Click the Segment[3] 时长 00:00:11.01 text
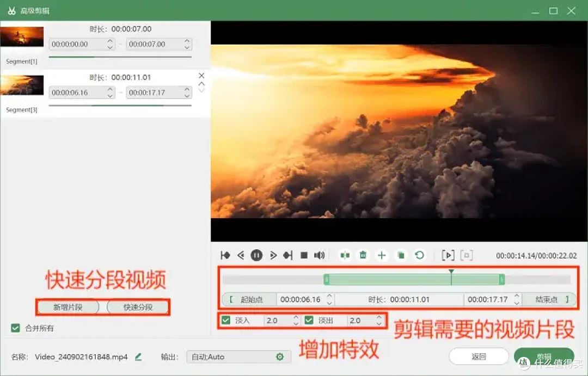 [120, 77]
